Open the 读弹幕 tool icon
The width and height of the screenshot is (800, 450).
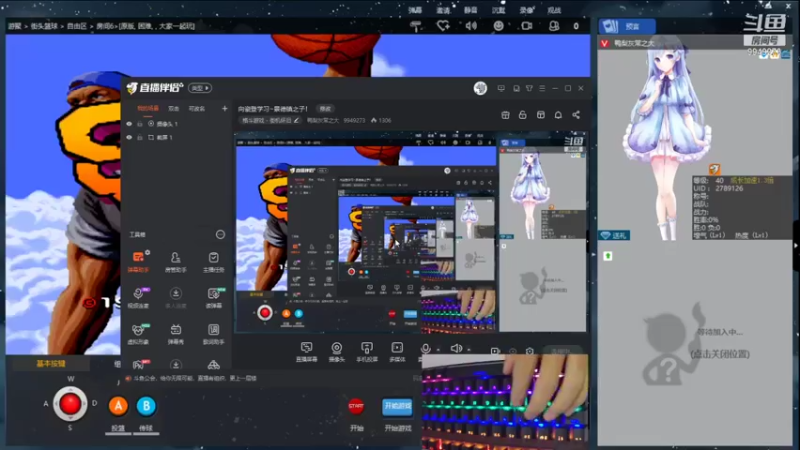coord(213,297)
